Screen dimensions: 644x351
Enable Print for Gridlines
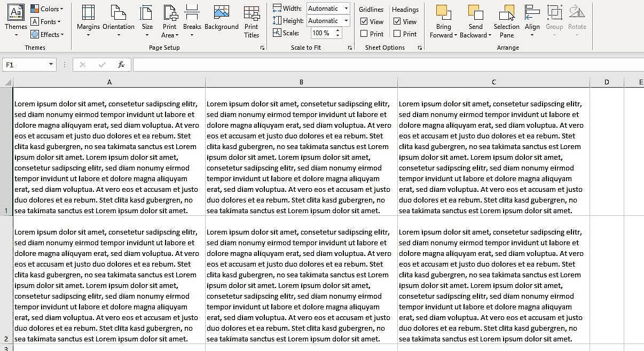(365, 34)
